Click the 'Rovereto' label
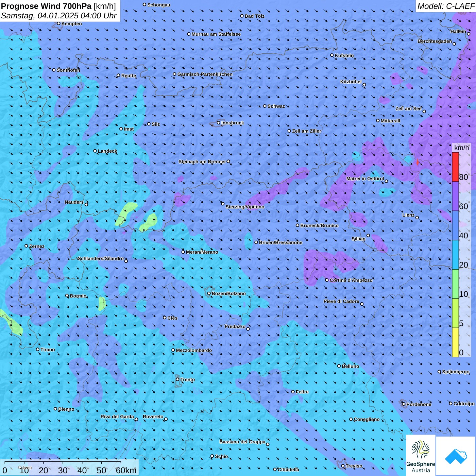This screenshot has height=476, width=476. click(x=153, y=417)
